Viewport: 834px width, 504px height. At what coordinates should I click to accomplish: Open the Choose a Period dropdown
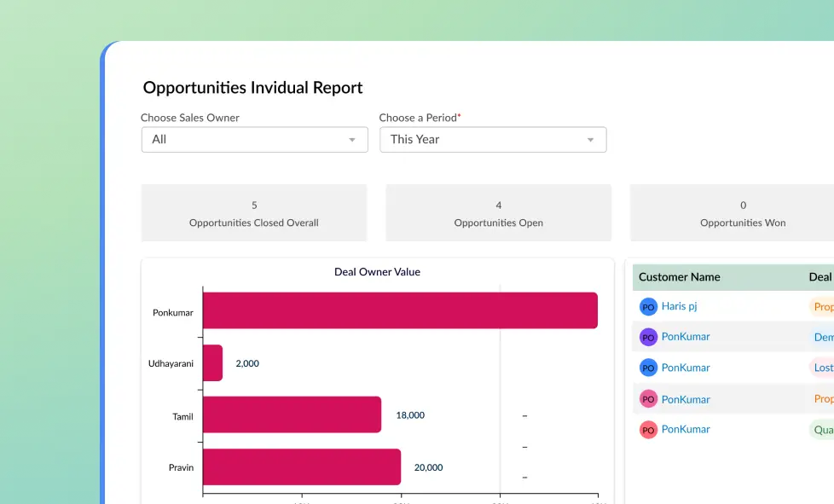[492, 140]
